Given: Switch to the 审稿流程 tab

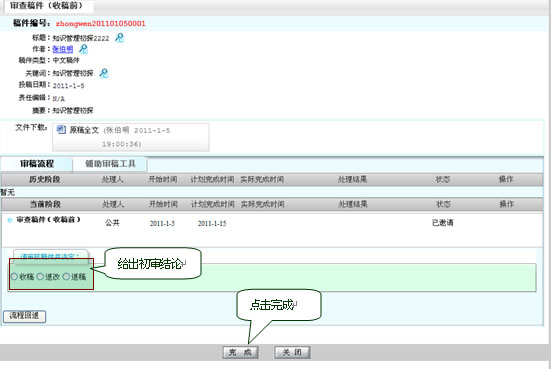Looking at the screenshot, I should (x=37, y=164).
